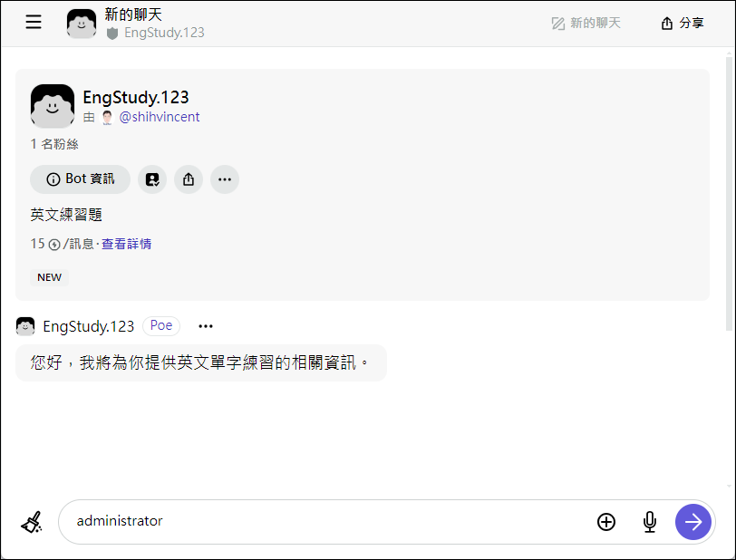This screenshot has width=736, height=560.
Task: Click the greeting message bubble
Action: tap(201, 362)
